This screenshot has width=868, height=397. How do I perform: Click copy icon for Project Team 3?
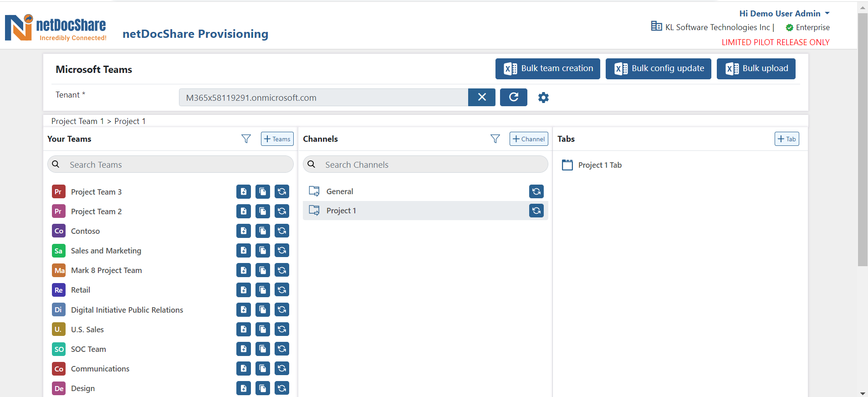[x=263, y=191]
